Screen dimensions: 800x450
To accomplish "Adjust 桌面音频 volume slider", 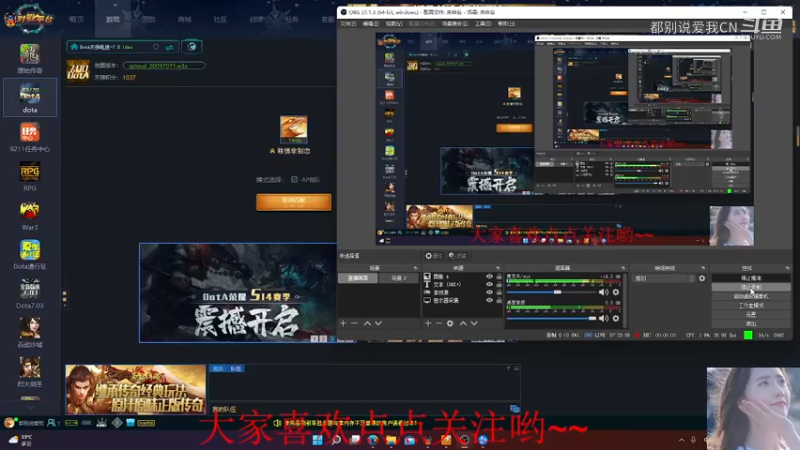I will pyautogui.click(x=551, y=318).
